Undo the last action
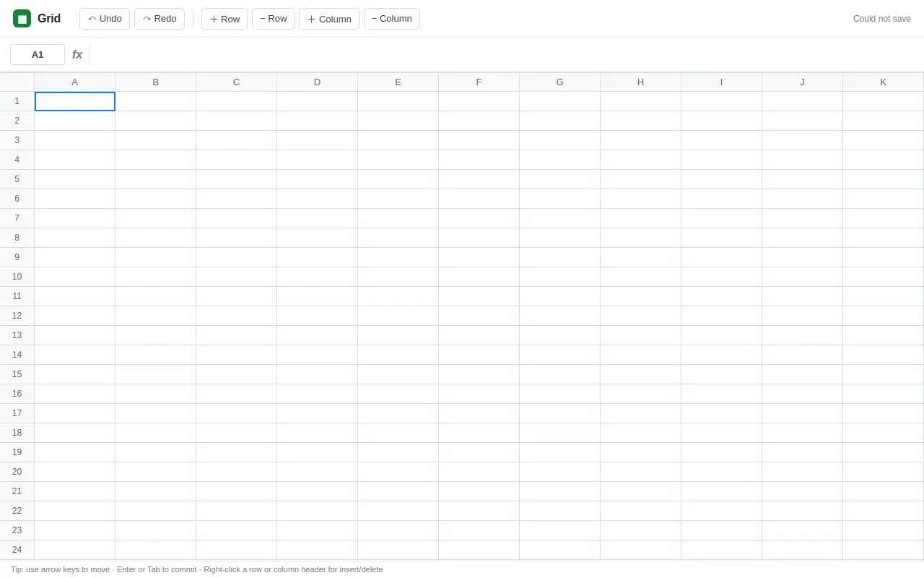 pyautogui.click(x=105, y=19)
